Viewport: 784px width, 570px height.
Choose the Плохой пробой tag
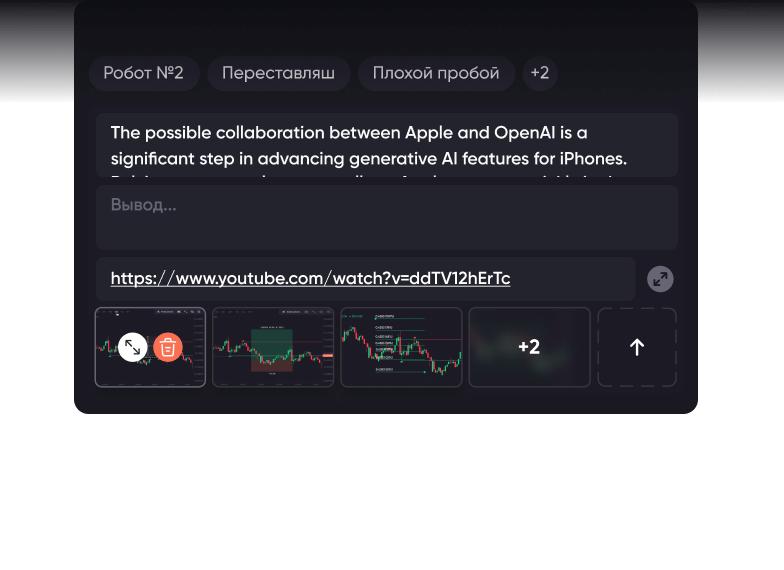(436, 73)
